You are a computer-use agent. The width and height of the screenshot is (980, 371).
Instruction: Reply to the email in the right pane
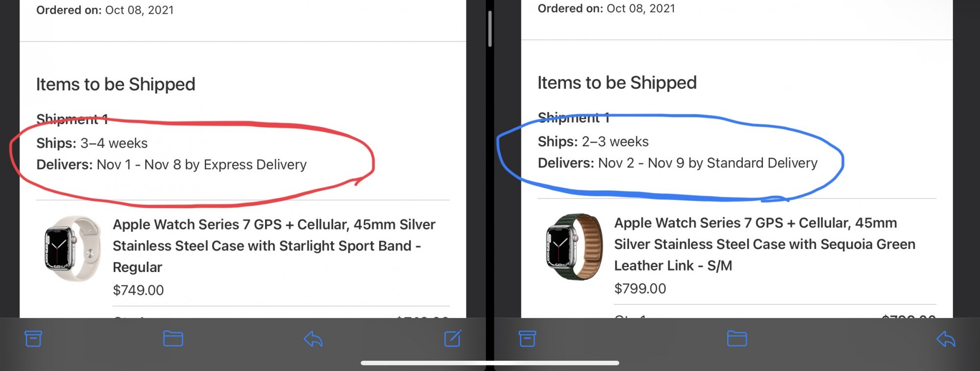(946, 339)
